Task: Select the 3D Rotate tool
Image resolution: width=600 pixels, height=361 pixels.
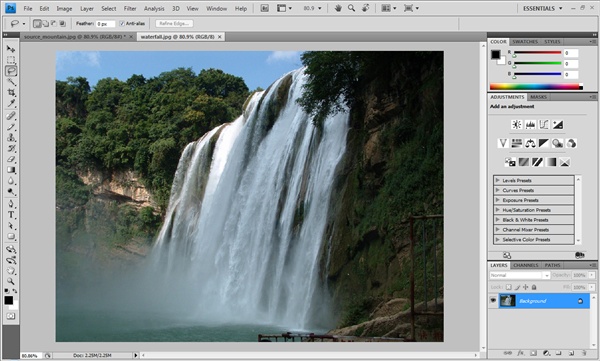Action: [11, 249]
